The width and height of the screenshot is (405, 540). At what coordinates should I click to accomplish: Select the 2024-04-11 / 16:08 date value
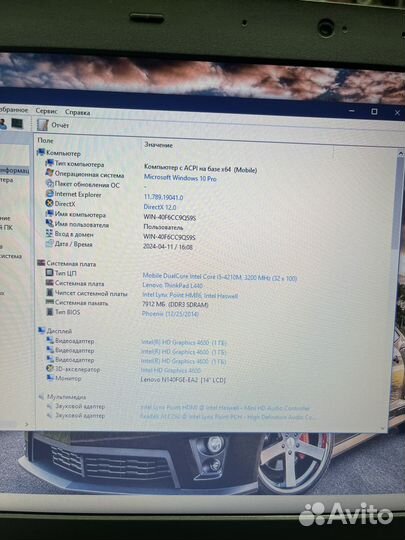pyautogui.click(x=168, y=247)
